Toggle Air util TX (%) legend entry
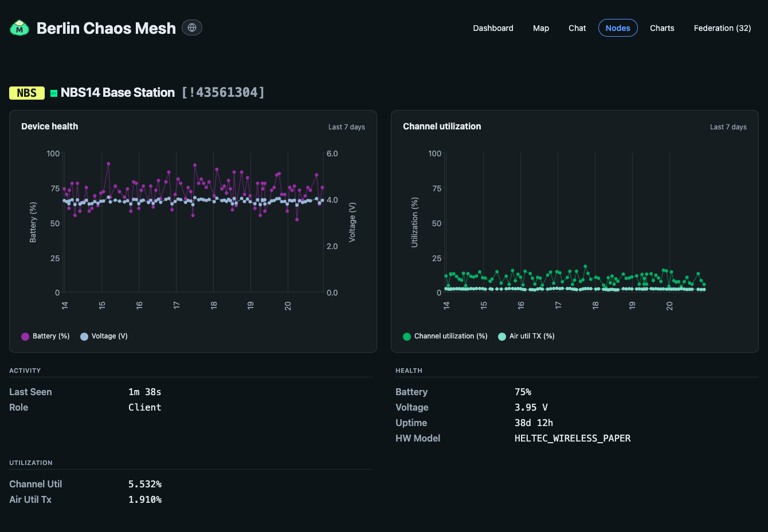 (x=526, y=336)
